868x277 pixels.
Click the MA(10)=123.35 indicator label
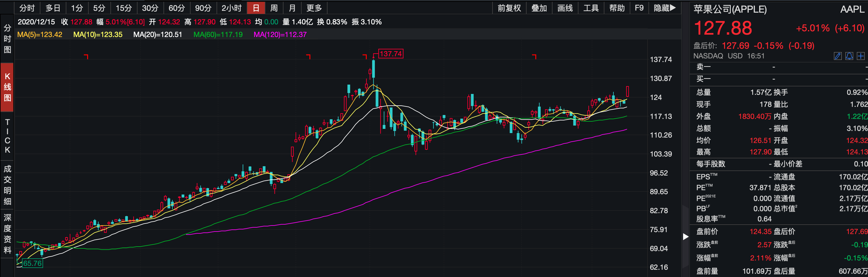coord(98,34)
